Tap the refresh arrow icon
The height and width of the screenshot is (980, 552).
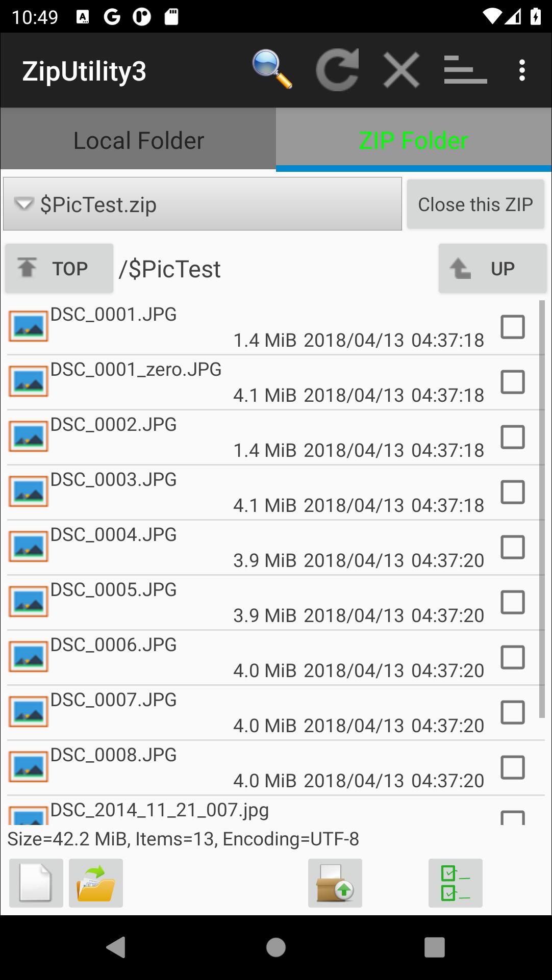(337, 70)
